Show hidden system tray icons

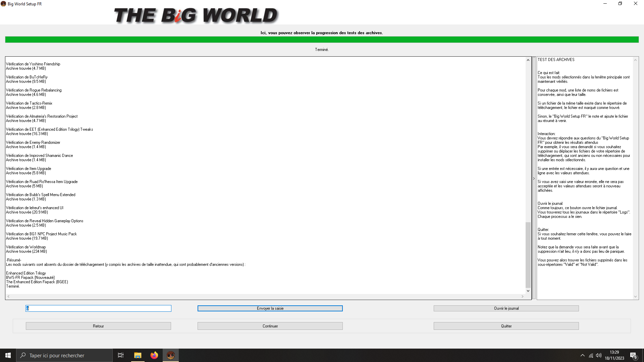click(583, 355)
